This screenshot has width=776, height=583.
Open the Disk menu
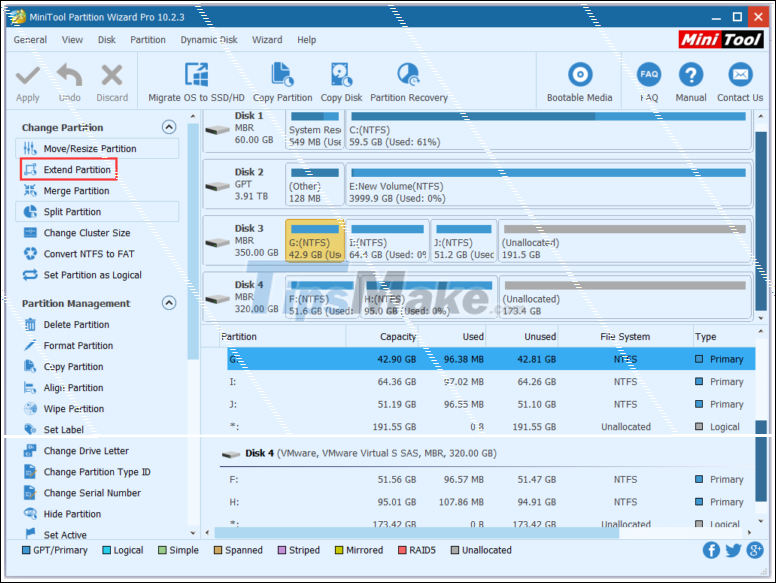(x=106, y=40)
